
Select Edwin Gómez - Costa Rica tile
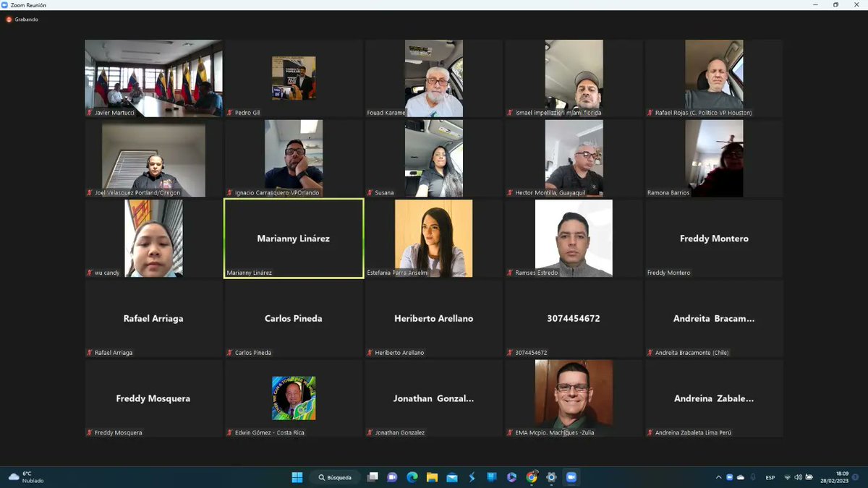pos(294,398)
